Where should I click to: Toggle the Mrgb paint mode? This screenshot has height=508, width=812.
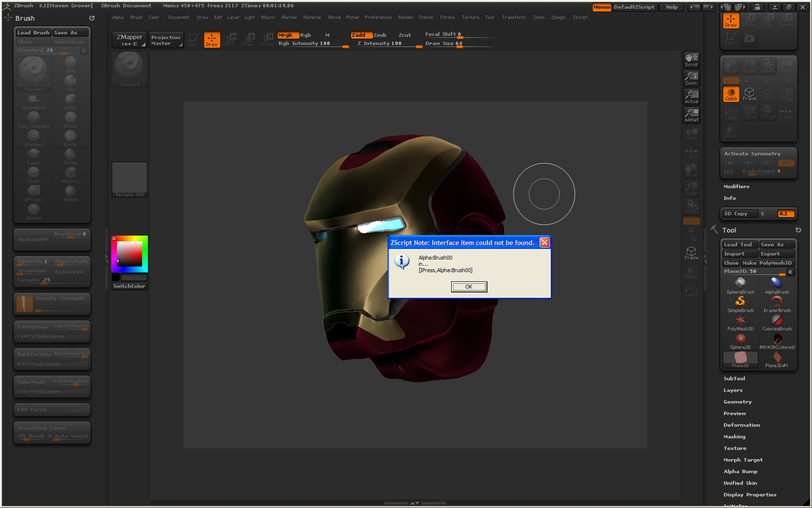tap(288, 35)
